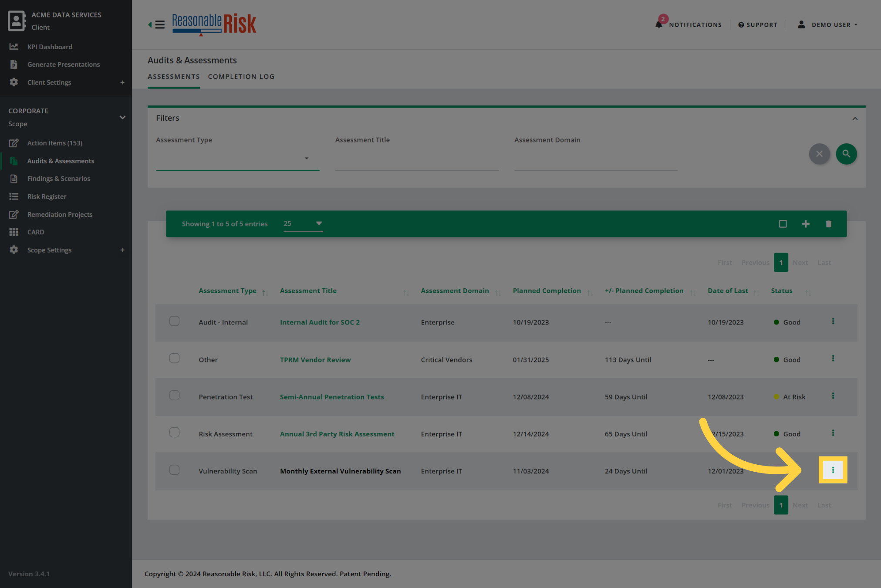The height and width of the screenshot is (588, 881).
Task: Expand Client Settings plus icon
Action: (x=122, y=82)
